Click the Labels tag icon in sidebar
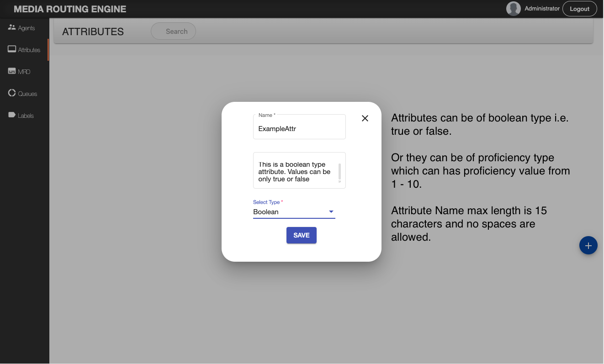The image size is (604, 364). [x=12, y=115]
